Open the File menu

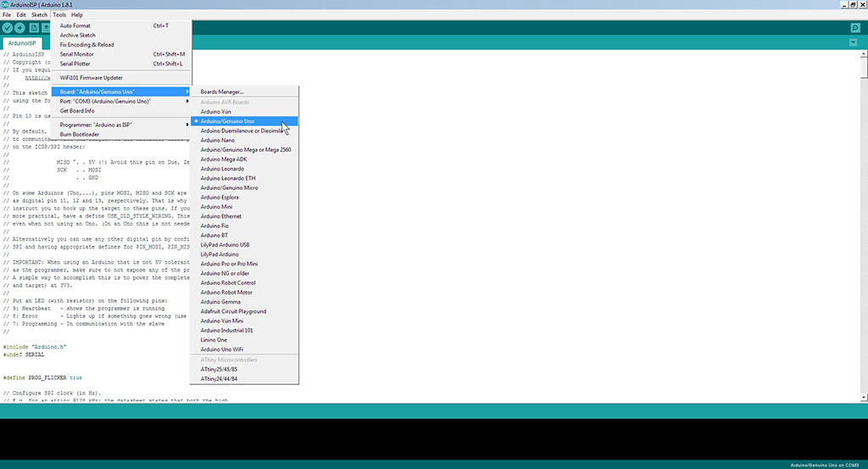pos(7,15)
